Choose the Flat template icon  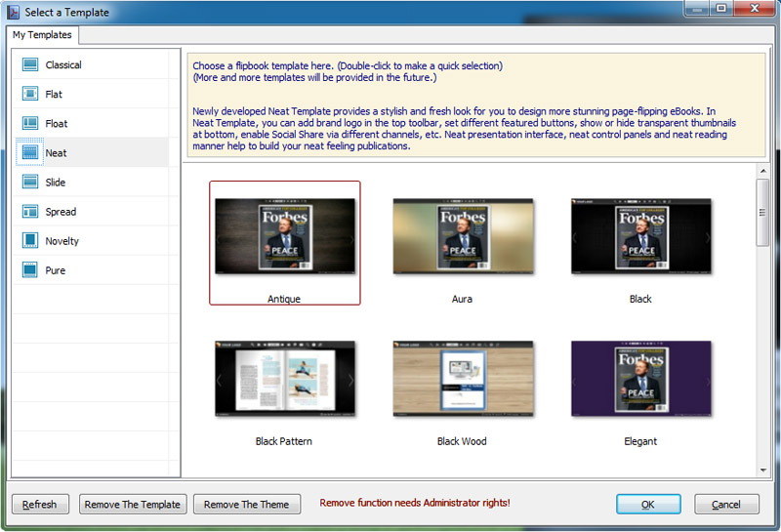pos(29,94)
